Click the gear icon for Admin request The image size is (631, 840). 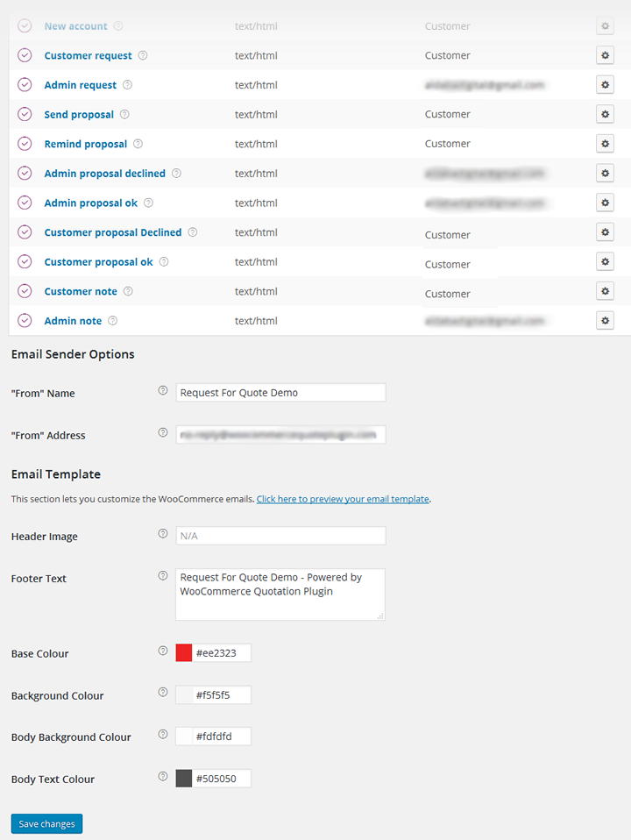click(x=605, y=85)
